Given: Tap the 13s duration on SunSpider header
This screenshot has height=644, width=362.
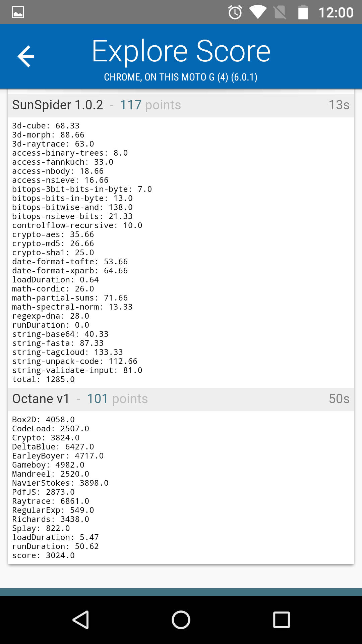Looking at the screenshot, I should (x=339, y=105).
